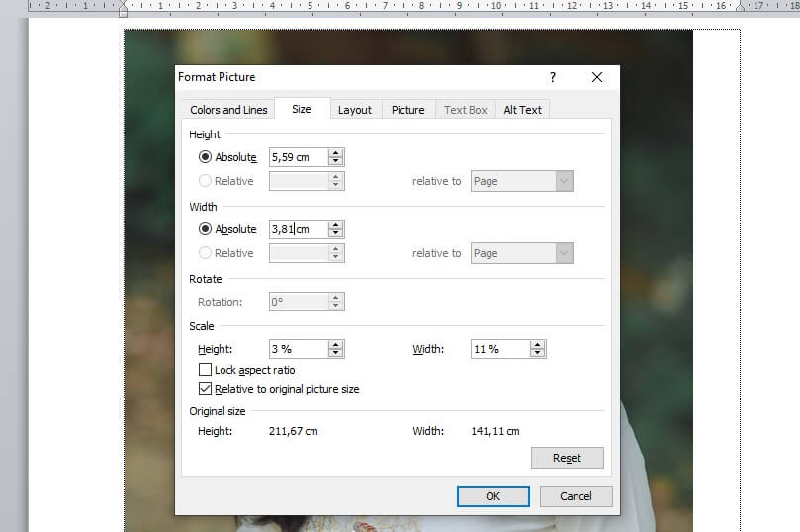The height and width of the screenshot is (532, 800).
Task: Open the height relative to Page dropdown
Action: click(x=521, y=181)
